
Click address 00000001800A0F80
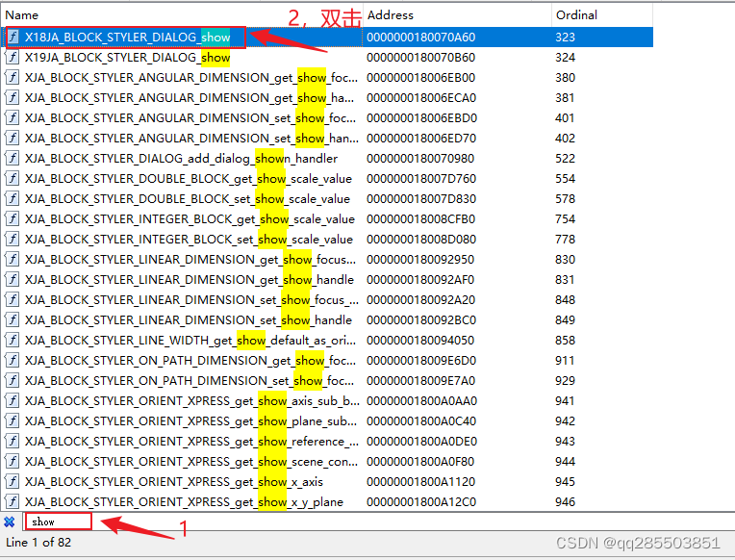(x=420, y=462)
